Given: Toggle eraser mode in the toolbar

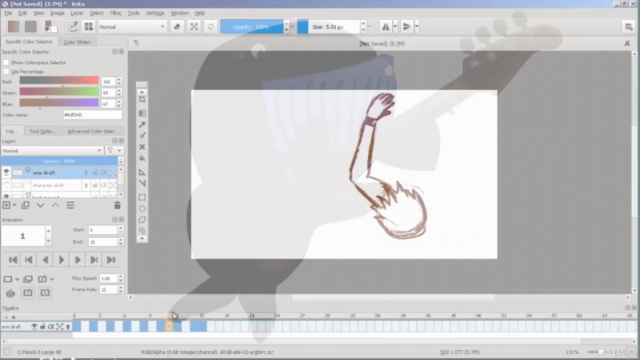Looking at the screenshot, I should (x=177, y=27).
